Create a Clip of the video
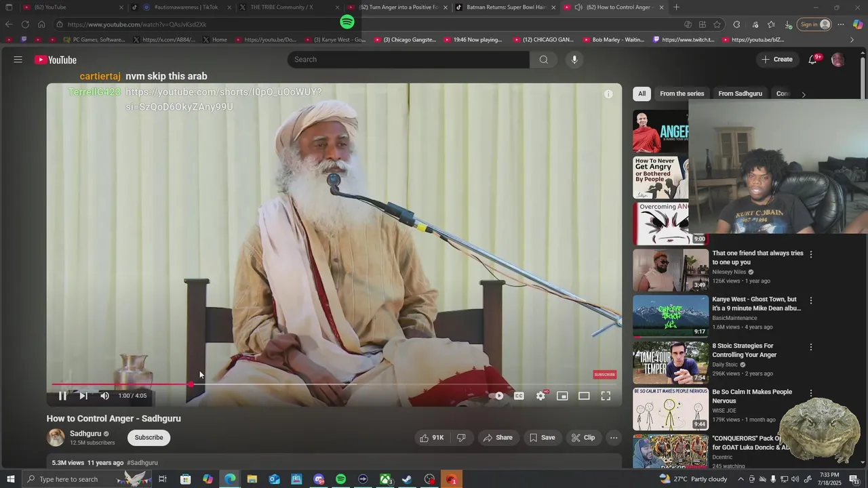 pos(583,438)
